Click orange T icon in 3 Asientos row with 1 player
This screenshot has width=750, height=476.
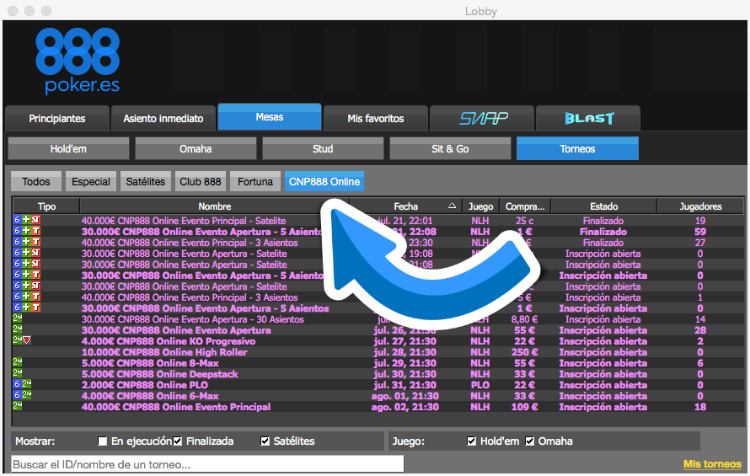(x=36, y=298)
